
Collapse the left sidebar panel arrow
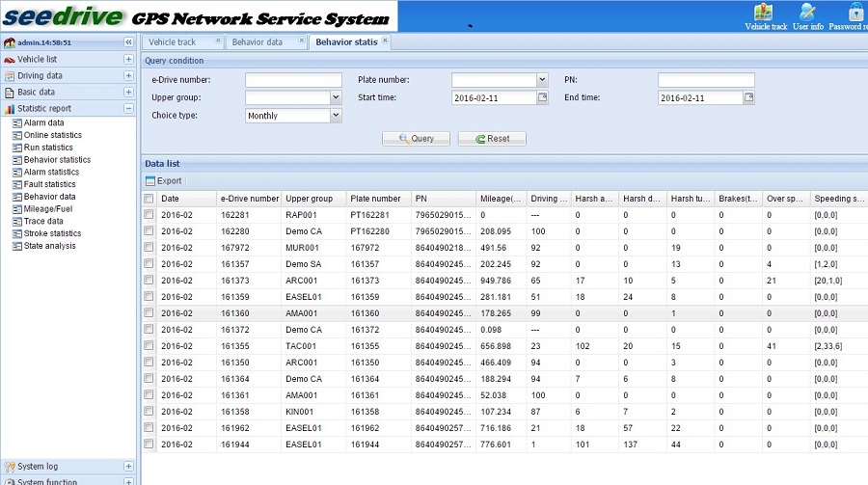point(128,42)
